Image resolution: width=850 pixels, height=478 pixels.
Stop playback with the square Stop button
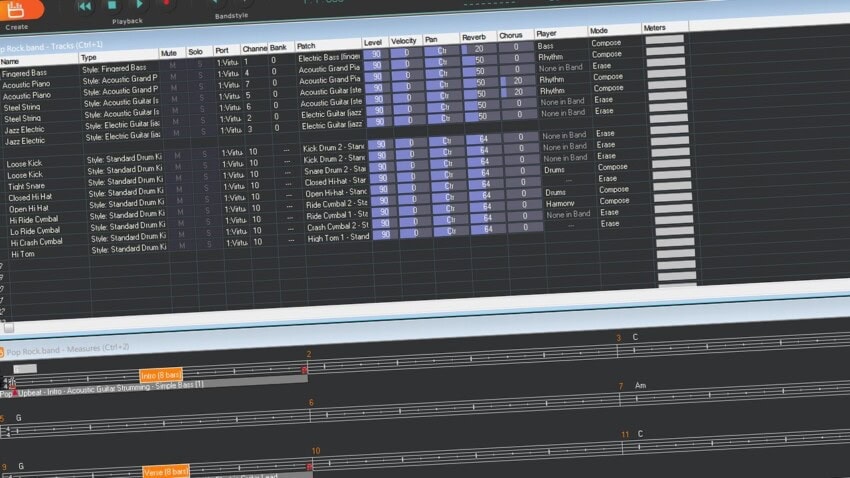(112, 5)
